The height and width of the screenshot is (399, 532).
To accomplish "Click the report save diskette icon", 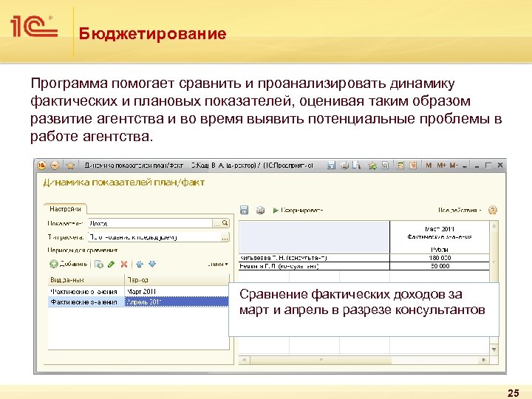I will [x=244, y=210].
